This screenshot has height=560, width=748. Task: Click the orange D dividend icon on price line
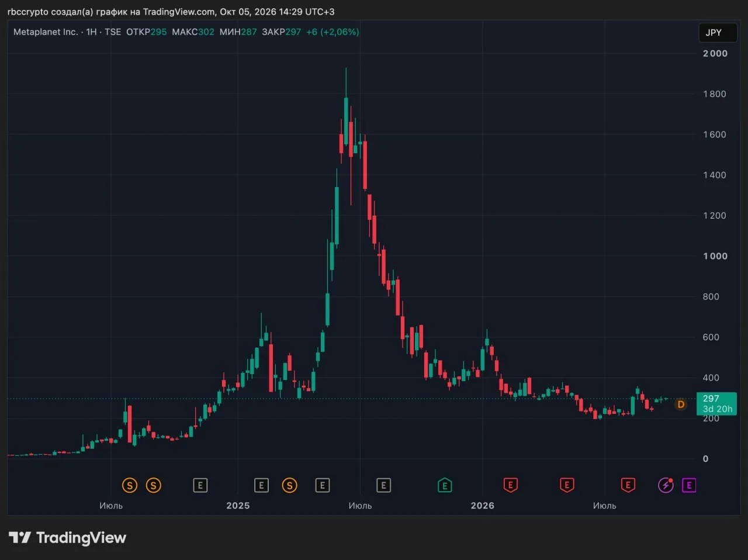pyautogui.click(x=681, y=405)
